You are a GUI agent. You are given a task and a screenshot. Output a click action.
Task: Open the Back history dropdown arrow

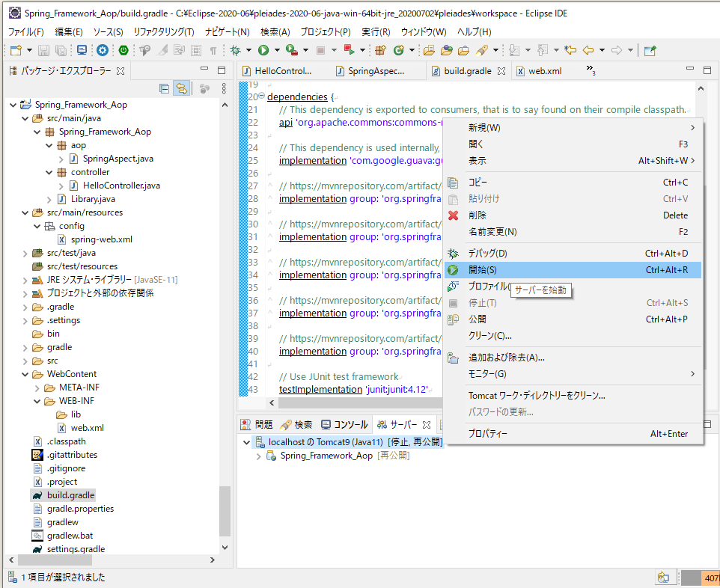pos(602,50)
